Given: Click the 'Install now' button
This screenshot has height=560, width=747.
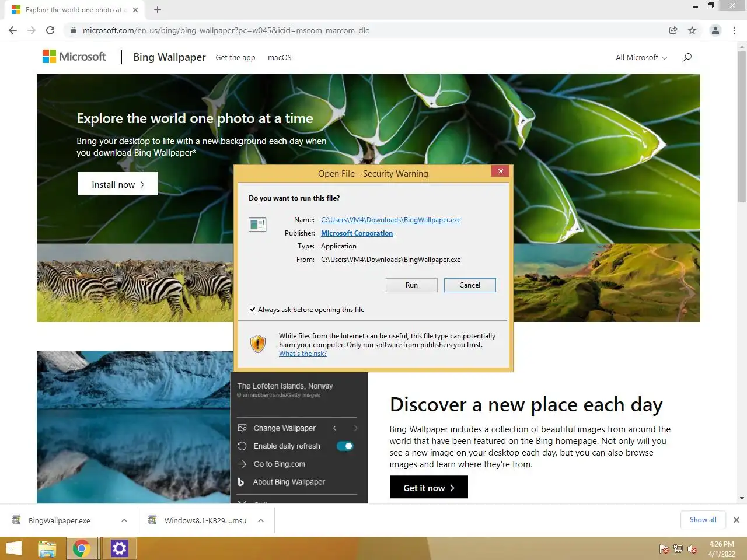Looking at the screenshot, I should (x=118, y=184).
